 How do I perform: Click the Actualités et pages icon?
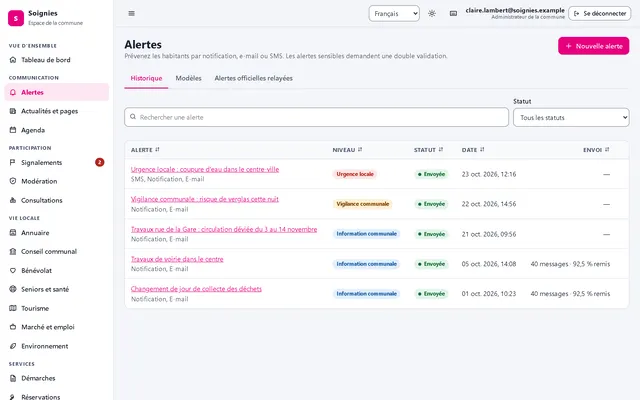(x=13, y=111)
